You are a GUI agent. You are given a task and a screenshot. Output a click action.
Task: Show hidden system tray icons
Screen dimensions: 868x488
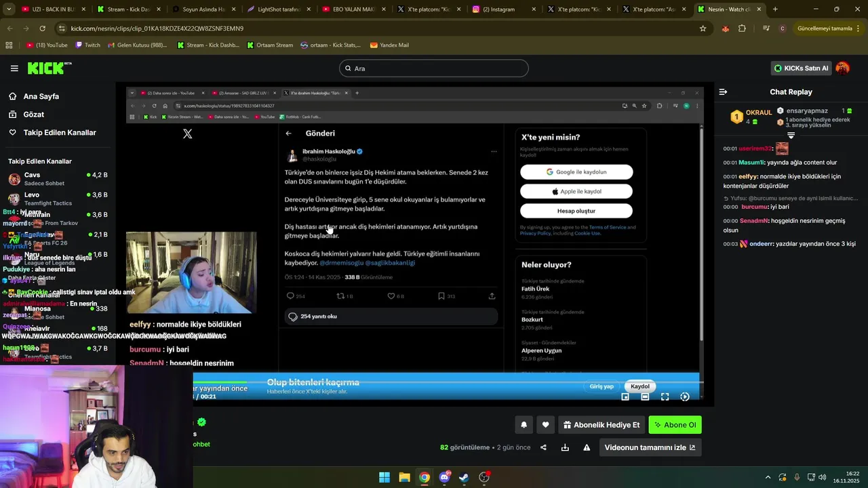pos(768,477)
